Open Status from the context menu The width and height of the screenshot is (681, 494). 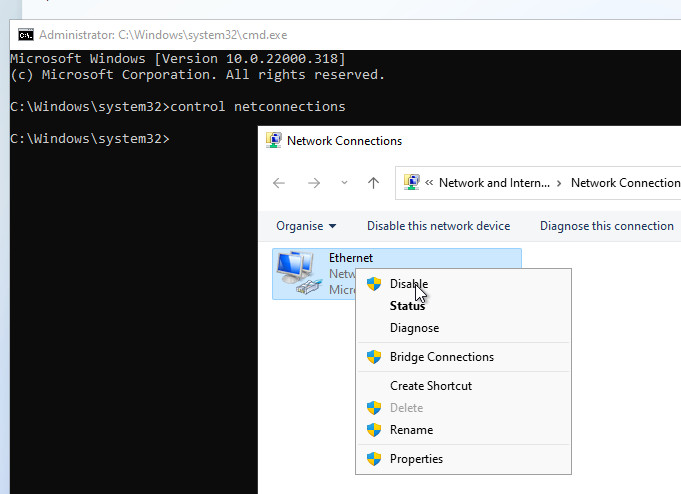407,306
